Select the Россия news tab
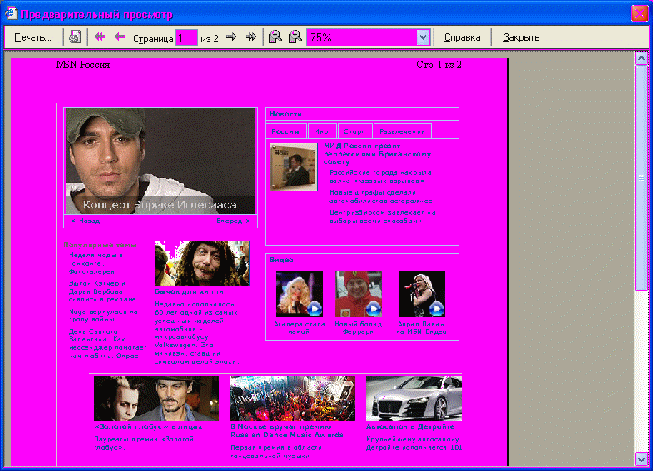The width and height of the screenshot is (653, 471). (286, 131)
